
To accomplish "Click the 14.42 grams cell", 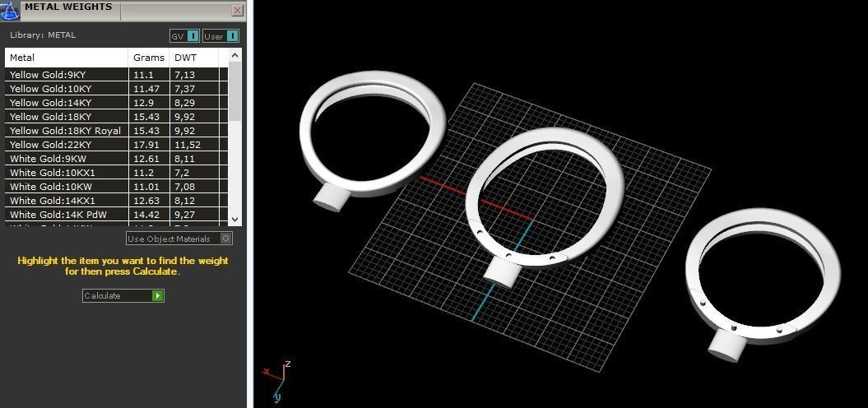I will coord(149,214).
